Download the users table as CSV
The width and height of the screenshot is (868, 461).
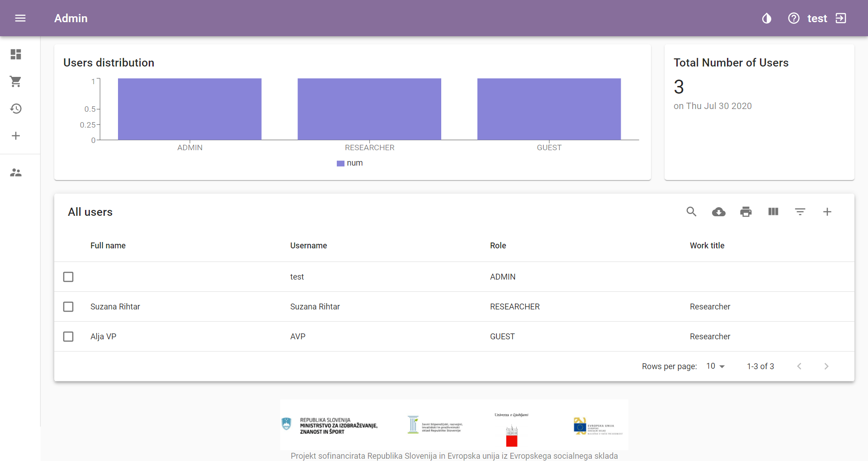tap(719, 212)
